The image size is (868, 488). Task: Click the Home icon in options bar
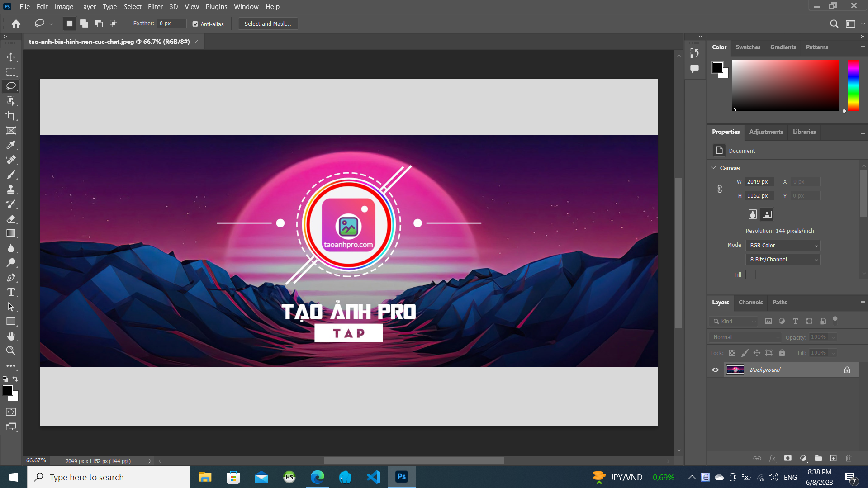pyautogui.click(x=16, y=24)
